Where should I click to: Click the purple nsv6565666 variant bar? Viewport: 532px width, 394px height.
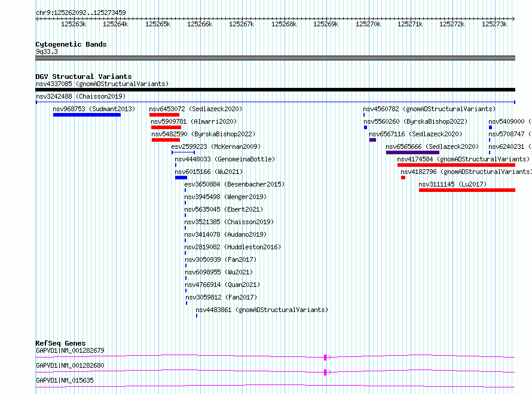click(x=412, y=152)
